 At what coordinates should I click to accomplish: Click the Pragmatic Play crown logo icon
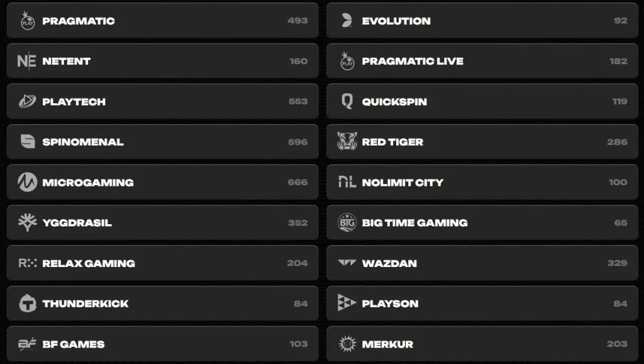[28, 21]
